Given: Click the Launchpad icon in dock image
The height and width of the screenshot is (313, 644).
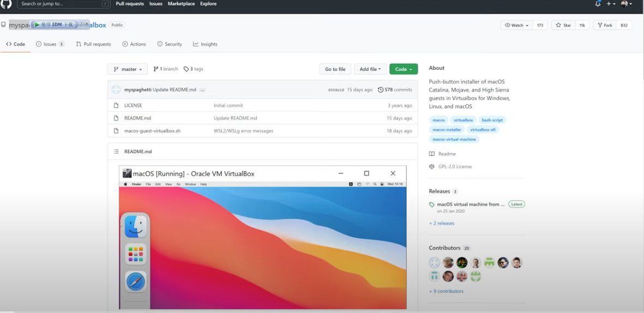Looking at the screenshot, I should 135,254.
